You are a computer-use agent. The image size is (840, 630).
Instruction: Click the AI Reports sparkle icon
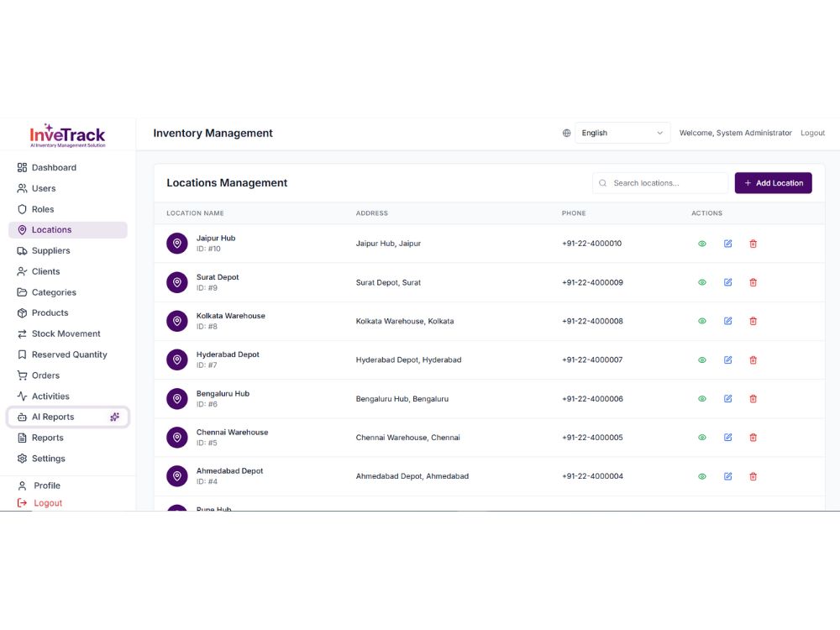coord(114,417)
